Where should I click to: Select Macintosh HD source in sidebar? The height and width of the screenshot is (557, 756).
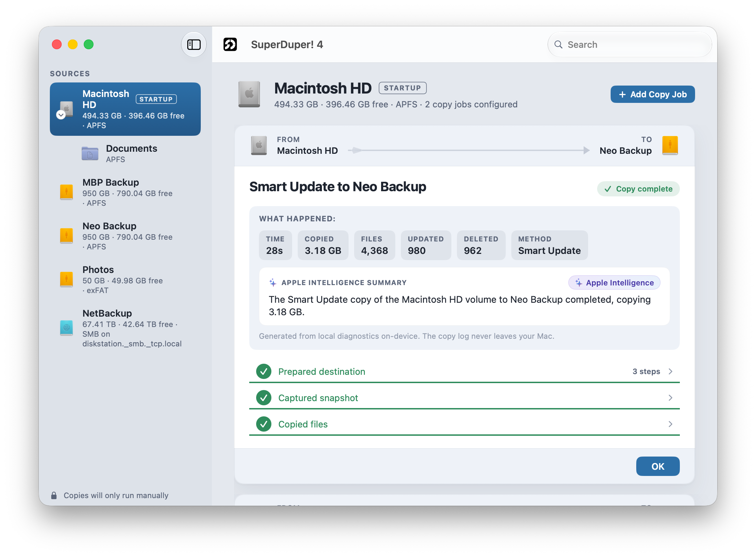click(125, 109)
